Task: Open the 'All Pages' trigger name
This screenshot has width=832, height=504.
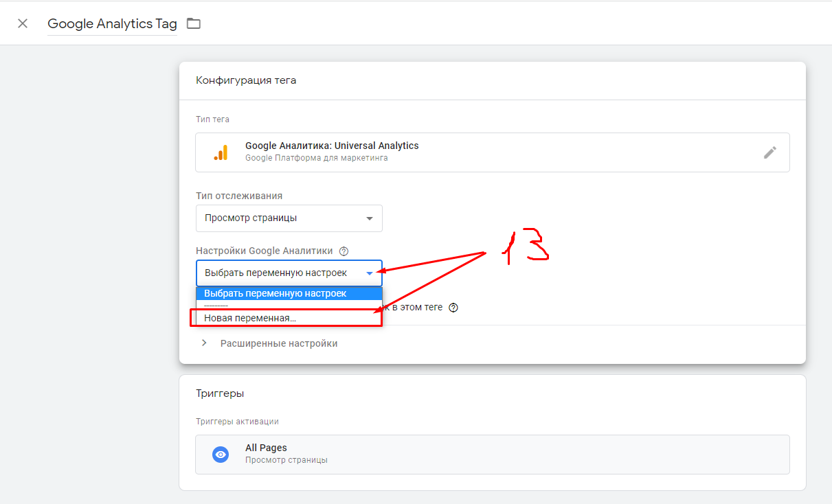Action: 266,448
